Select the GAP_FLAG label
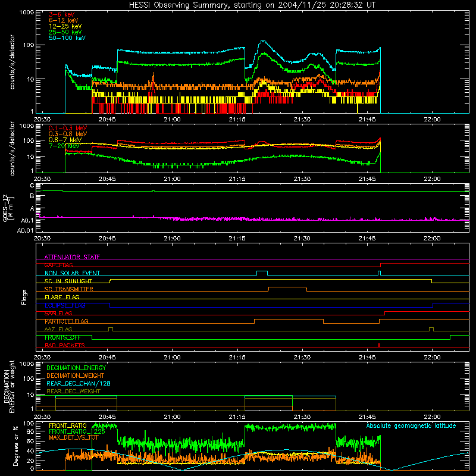476x476 pixels. click(58, 265)
